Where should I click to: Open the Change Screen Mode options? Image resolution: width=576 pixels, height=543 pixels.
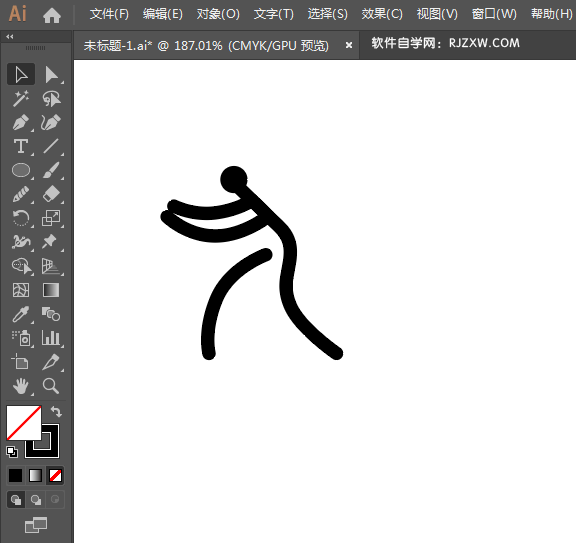point(36,525)
